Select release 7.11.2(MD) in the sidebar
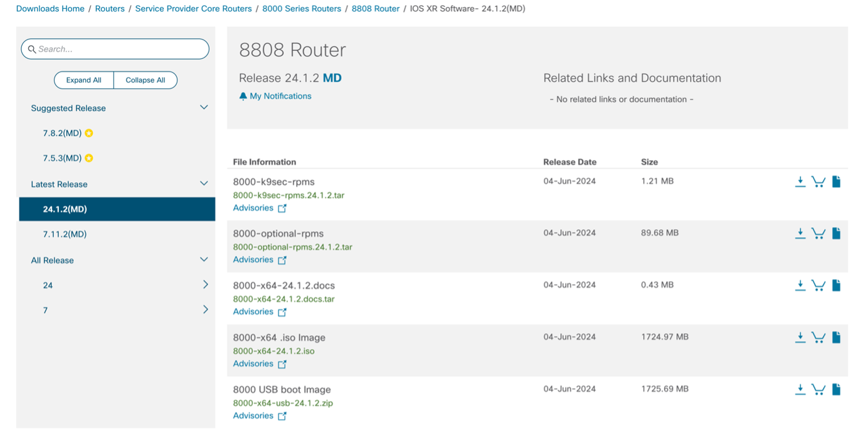868x433 pixels. click(65, 234)
